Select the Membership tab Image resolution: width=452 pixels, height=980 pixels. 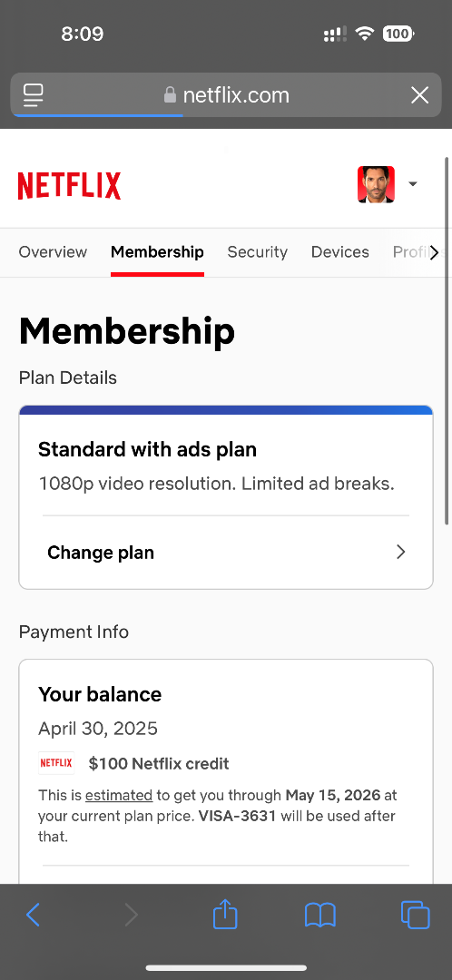pos(157,252)
